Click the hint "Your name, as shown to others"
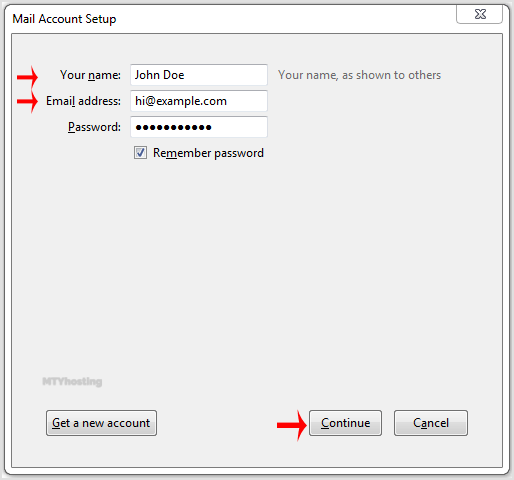Screen dimensions: 514x480 359,75
